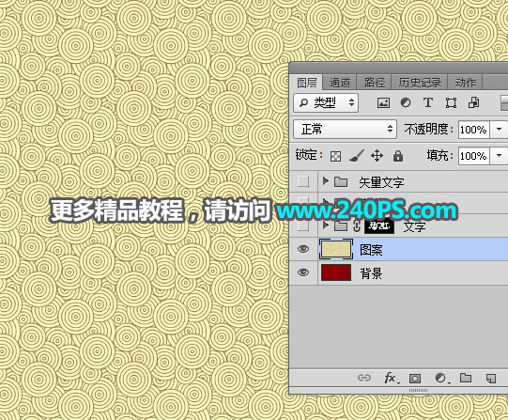Switch to the 动作 tab
The width and height of the screenshot is (508, 420).
465,83
